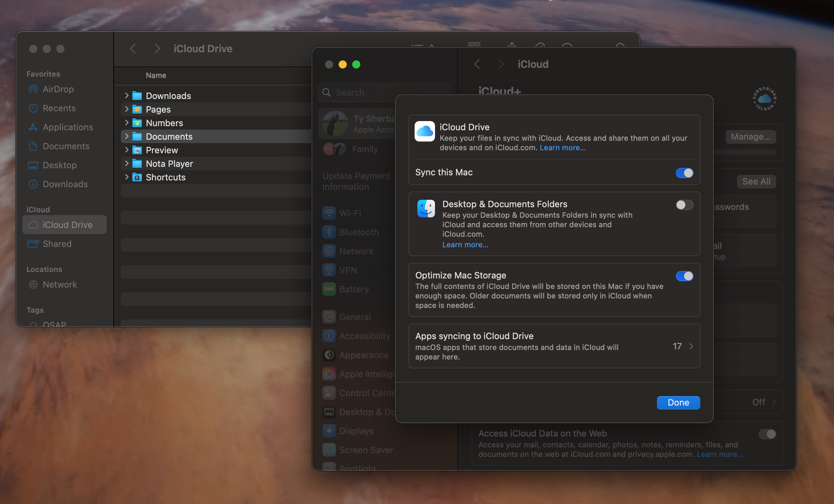Click the Manage storage button

point(751,137)
